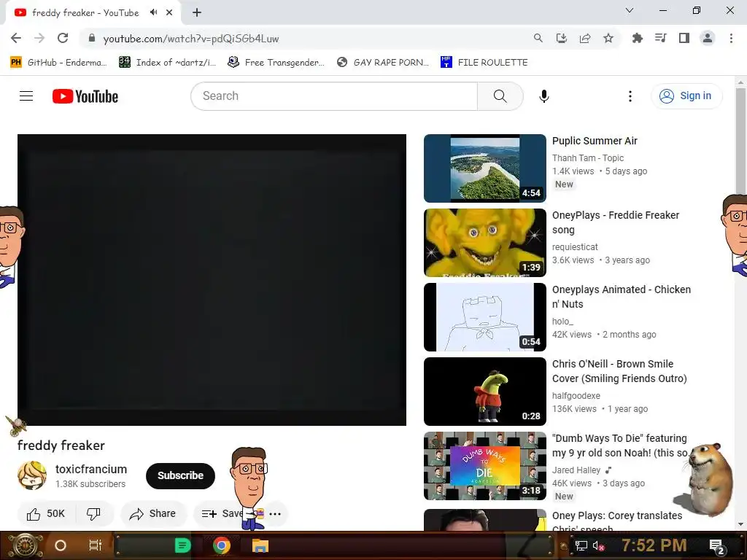Screen dimensions: 747x560
Task: Zoom search icon in address bar
Action: click(538, 38)
